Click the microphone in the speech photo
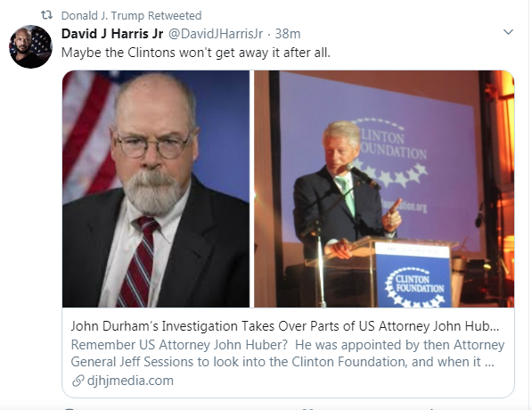The image size is (532, 410). [x=363, y=176]
